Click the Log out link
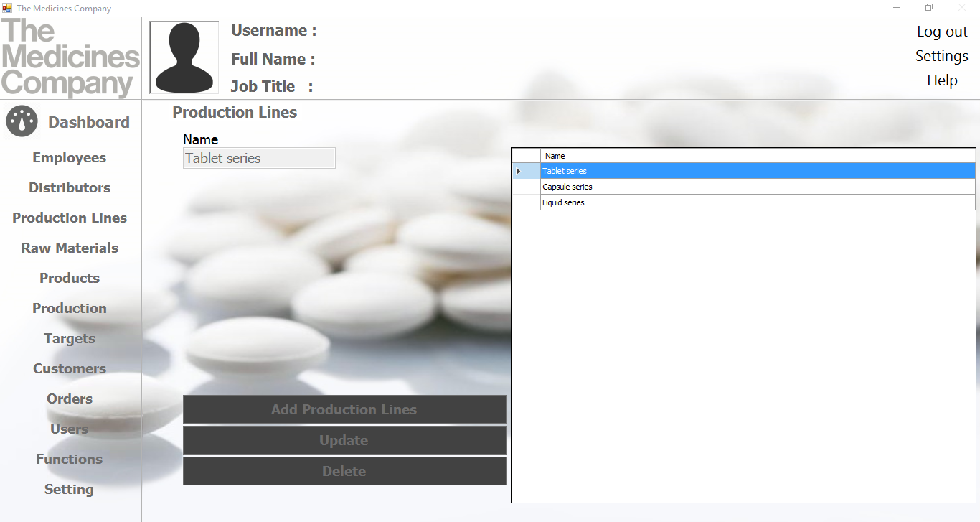980x522 pixels. 942,32
